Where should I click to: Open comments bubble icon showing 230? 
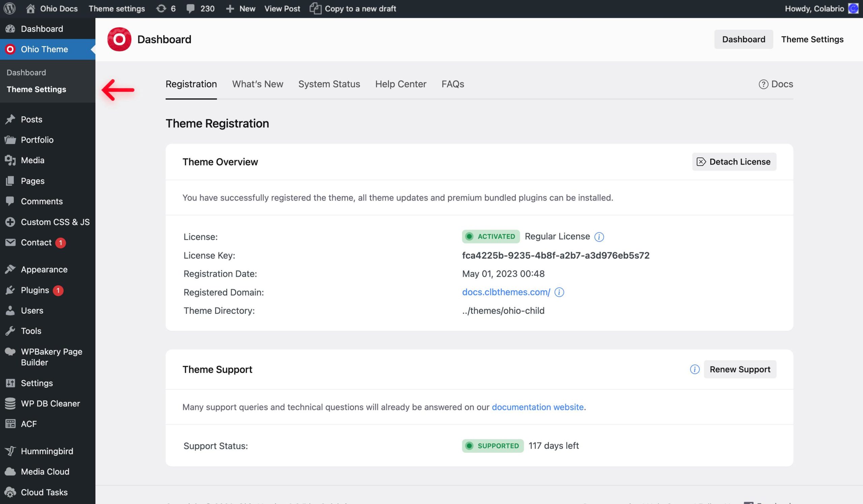[x=190, y=9]
